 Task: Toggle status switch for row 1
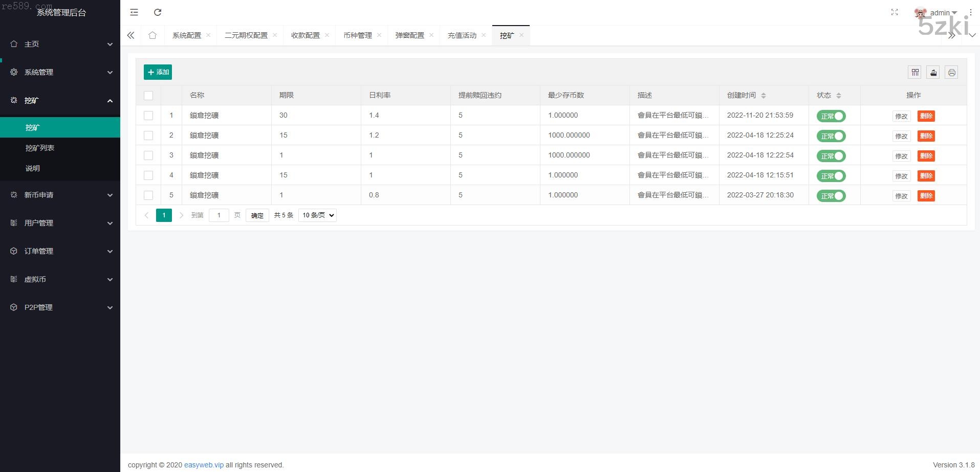[831, 116]
